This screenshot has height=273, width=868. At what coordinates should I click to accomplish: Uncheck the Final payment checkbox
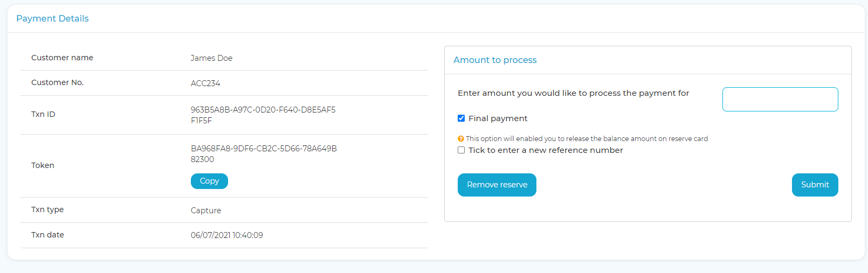(461, 118)
